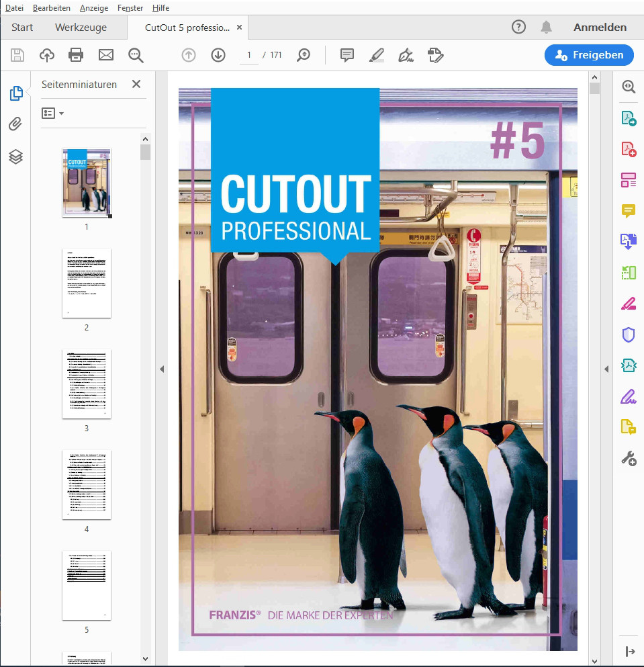Open the sign document fountain pen tool
The width and height of the screenshot is (644, 667).
tap(406, 55)
